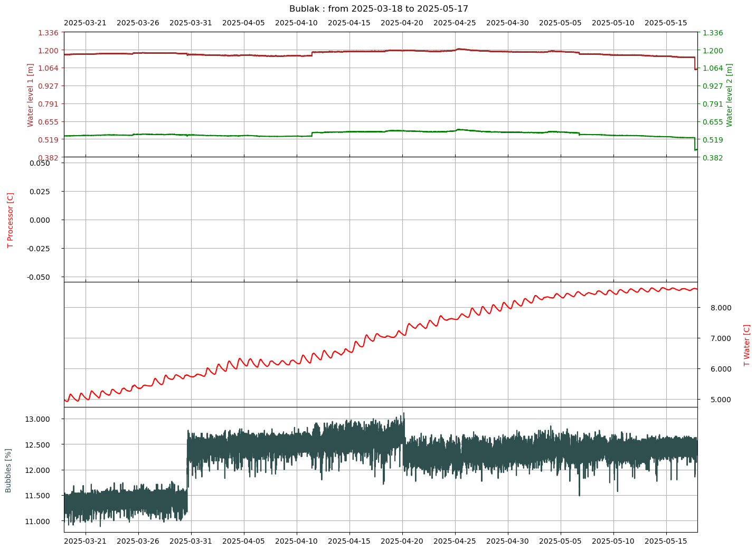The width and height of the screenshot is (756, 550).
Task: Select the "Water level 1 [m]" axis label
Action: [x=30, y=95]
